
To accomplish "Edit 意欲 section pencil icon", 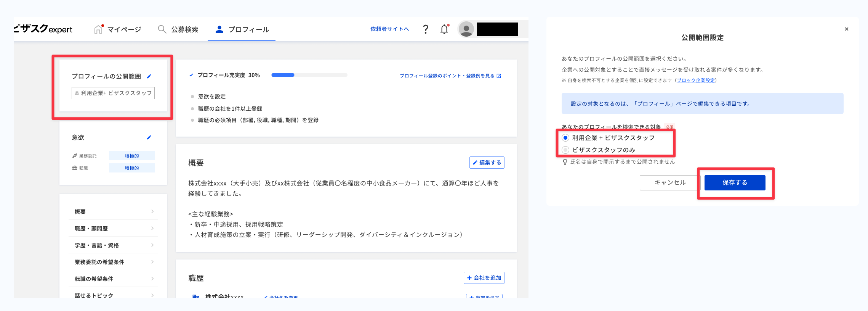I will point(149,137).
